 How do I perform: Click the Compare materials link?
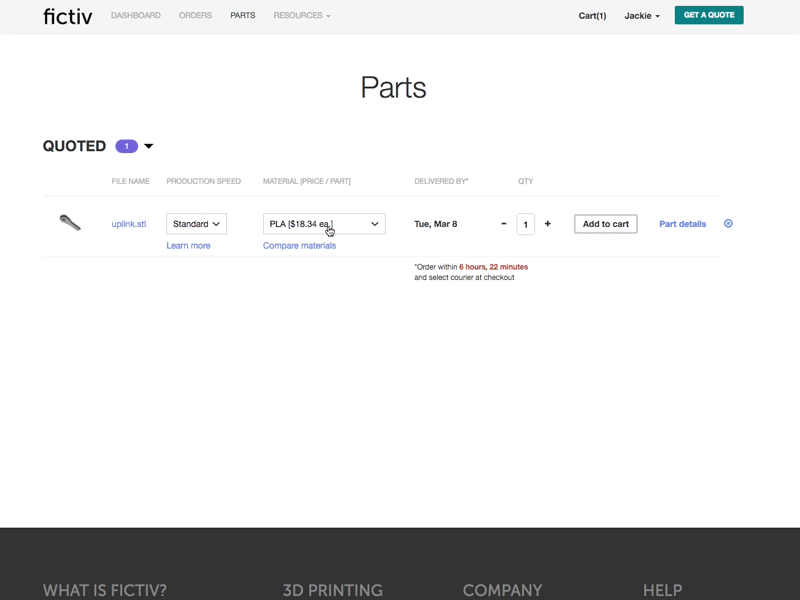click(x=302, y=245)
